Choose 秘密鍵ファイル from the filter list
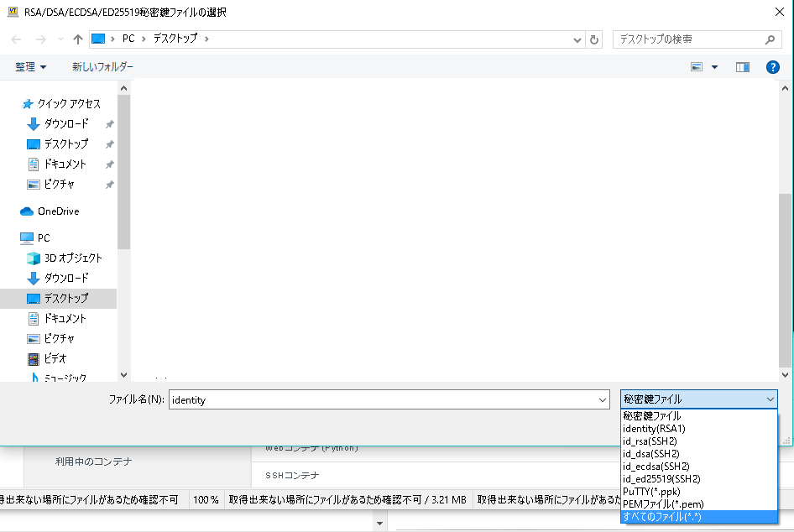794x532 pixels. pyautogui.click(x=699, y=416)
